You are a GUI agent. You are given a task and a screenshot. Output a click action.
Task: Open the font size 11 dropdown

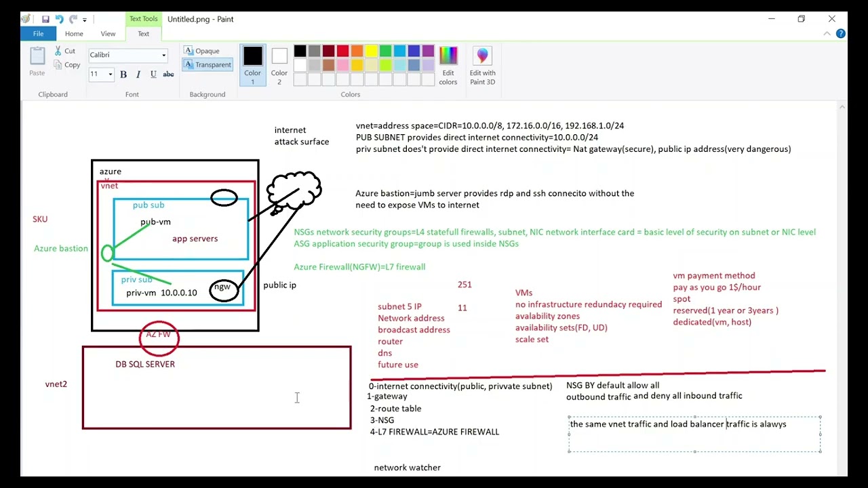pyautogui.click(x=110, y=74)
